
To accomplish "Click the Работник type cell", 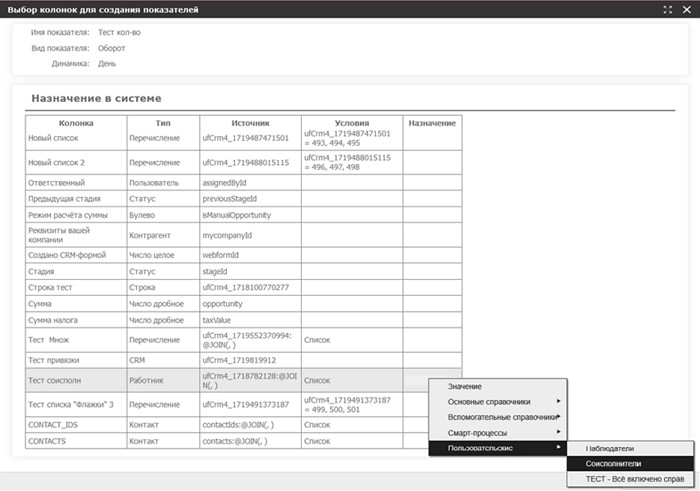I will coord(163,380).
